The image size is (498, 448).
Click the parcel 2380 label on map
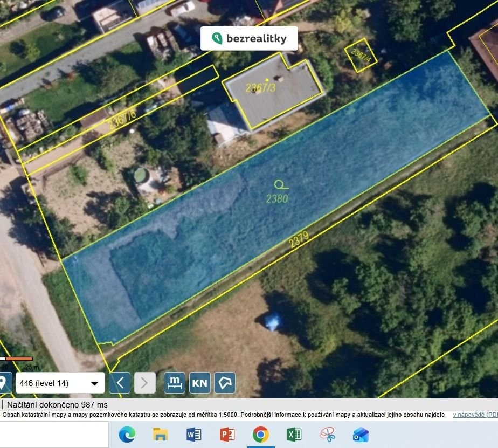pos(277,198)
